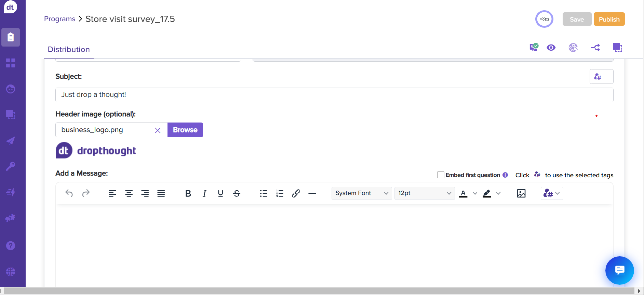Viewport: 644px width, 295px height.
Task: Select the Distribution tab
Action: coord(69,49)
